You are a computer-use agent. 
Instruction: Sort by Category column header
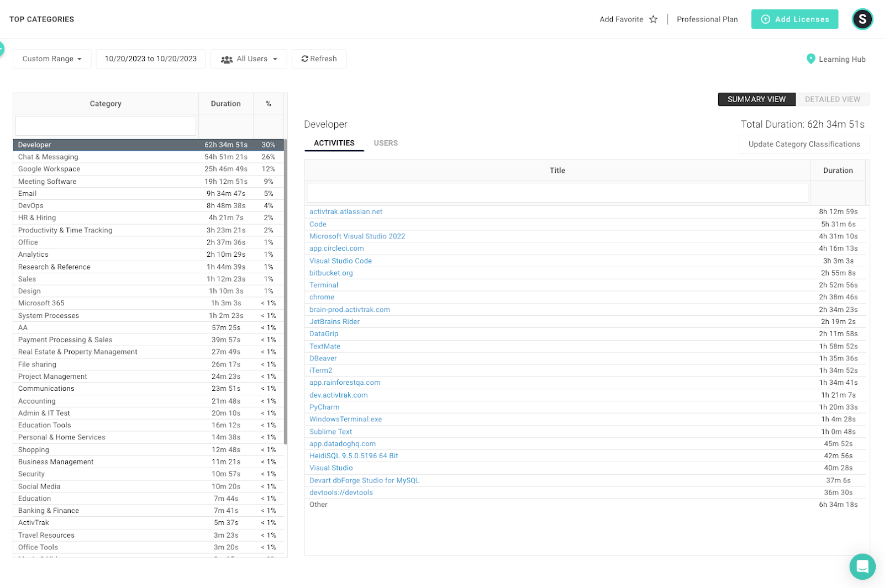[106, 104]
